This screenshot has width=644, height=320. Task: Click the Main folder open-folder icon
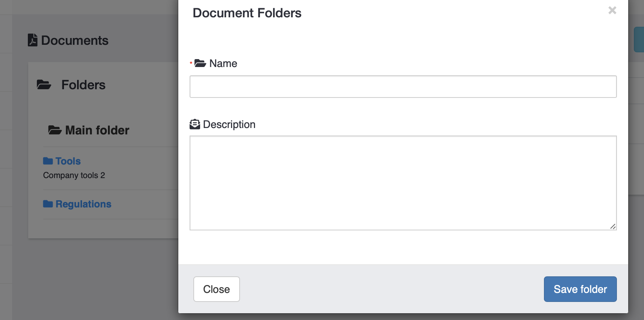[x=55, y=130]
